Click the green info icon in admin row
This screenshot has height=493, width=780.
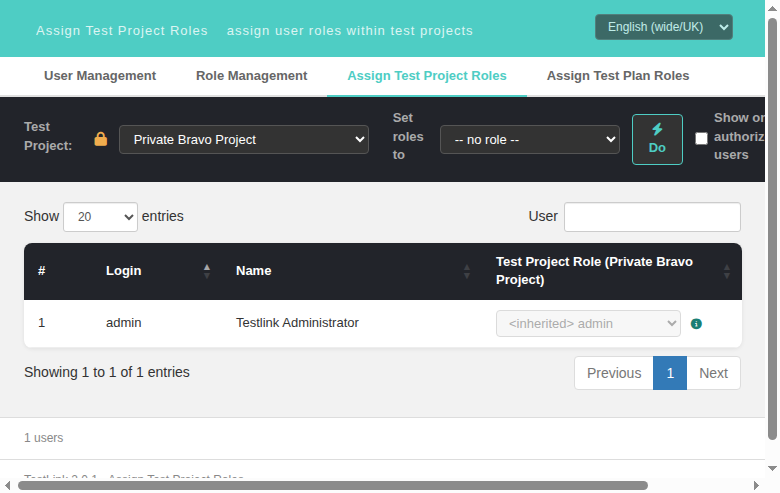click(696, 324)
